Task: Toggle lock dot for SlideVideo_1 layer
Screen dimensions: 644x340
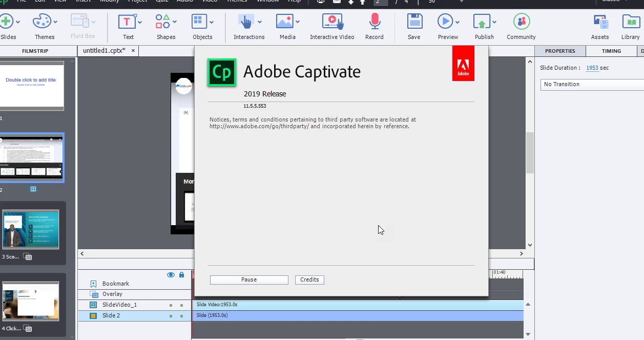Action: click(x=181, y=305)
